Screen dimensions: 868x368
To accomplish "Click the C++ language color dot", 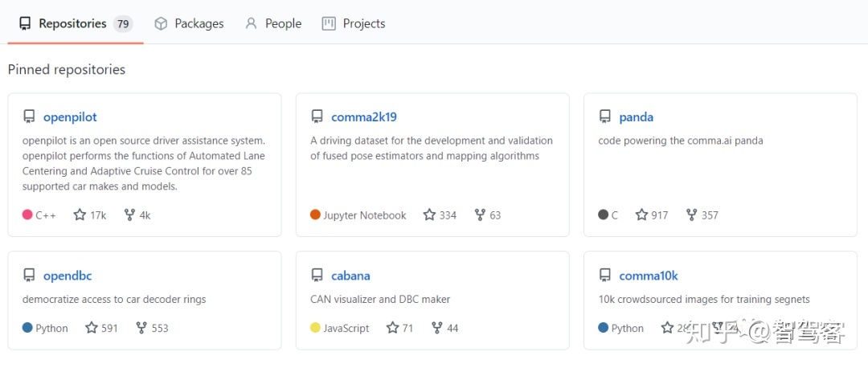I will (x=27, y=215).
